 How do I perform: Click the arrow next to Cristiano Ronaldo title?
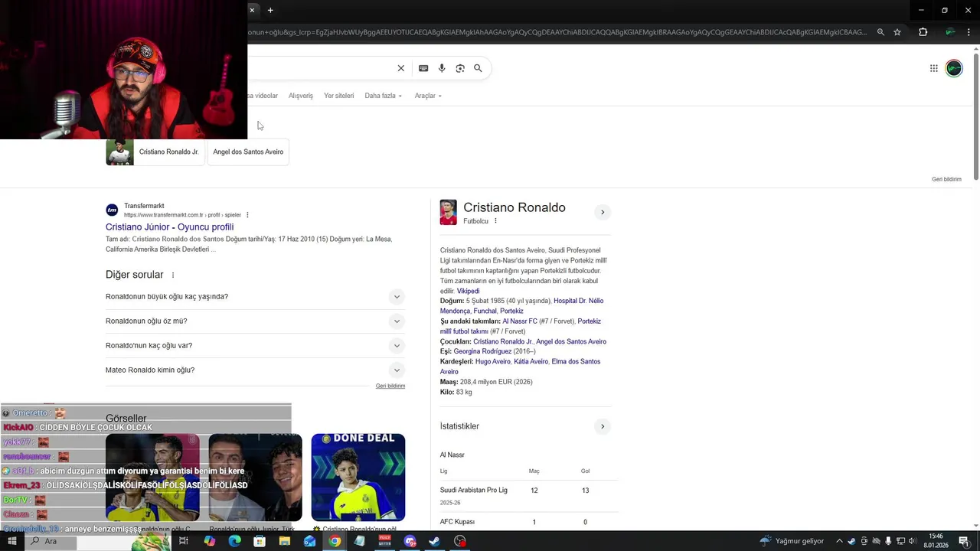pos(603,212)
